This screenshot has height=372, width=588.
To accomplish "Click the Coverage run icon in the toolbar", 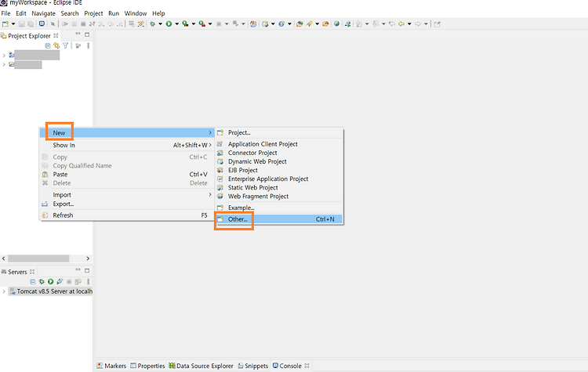I will pyautogui.click(x=185, y=24).
